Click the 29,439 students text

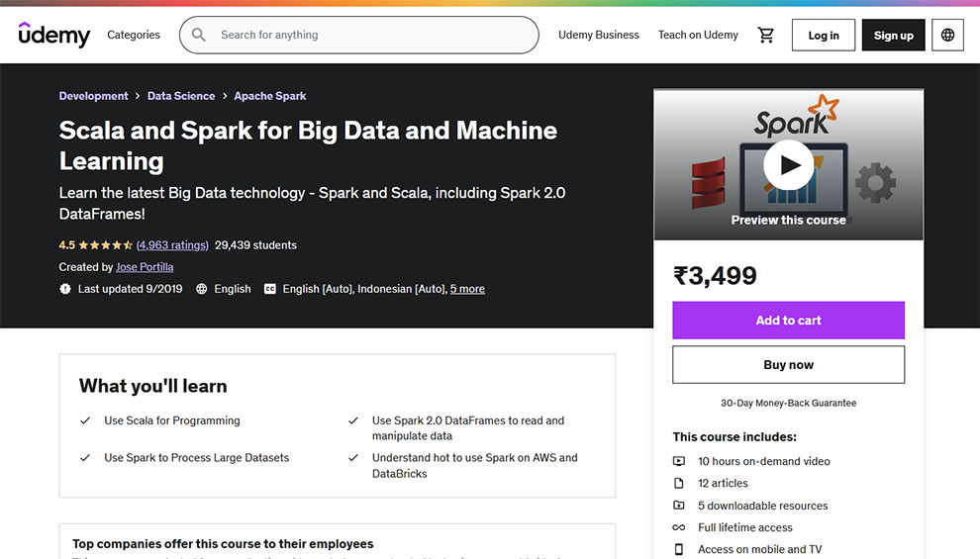click(255, 245)
